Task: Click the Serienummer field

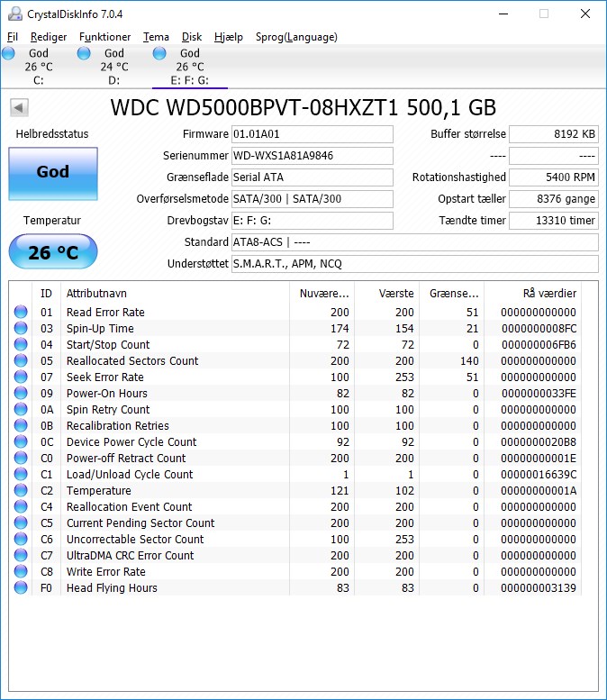Action: (x=313, y=156)
